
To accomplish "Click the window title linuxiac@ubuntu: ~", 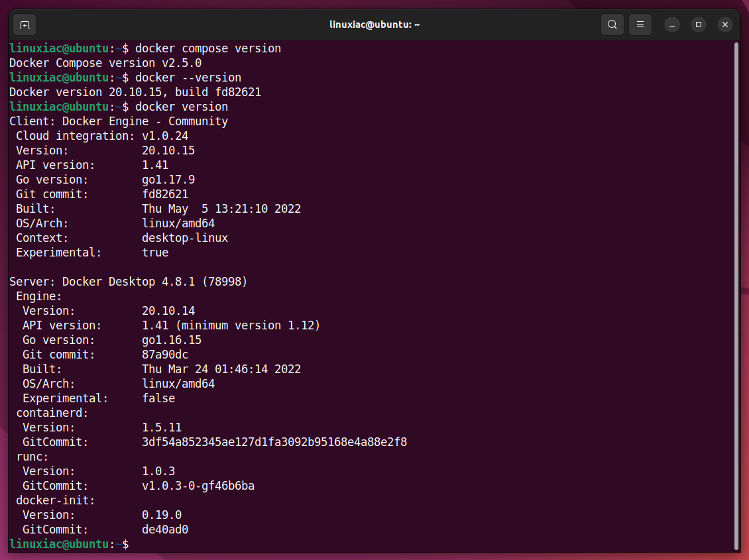I will point(375,25).
